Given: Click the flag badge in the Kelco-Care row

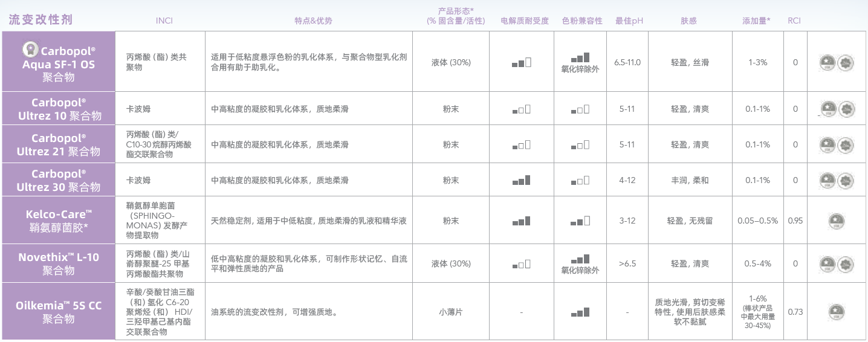Looking at the screenshot, I should click(836, 221).
